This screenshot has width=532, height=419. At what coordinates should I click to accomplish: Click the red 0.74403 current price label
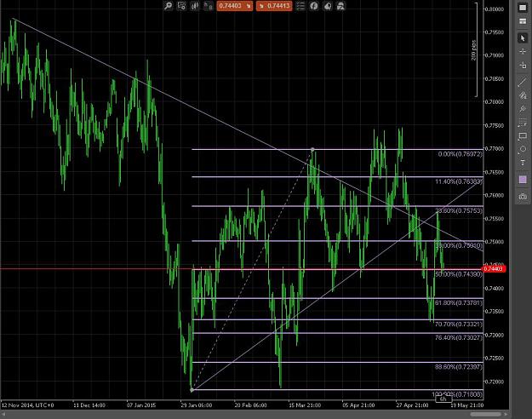[494, 269]
